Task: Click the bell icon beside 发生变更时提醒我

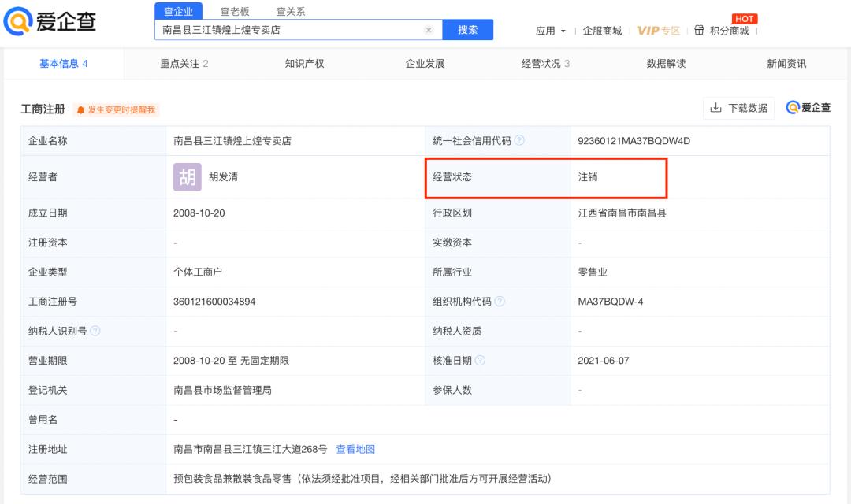Action: (x=81, y=109)
